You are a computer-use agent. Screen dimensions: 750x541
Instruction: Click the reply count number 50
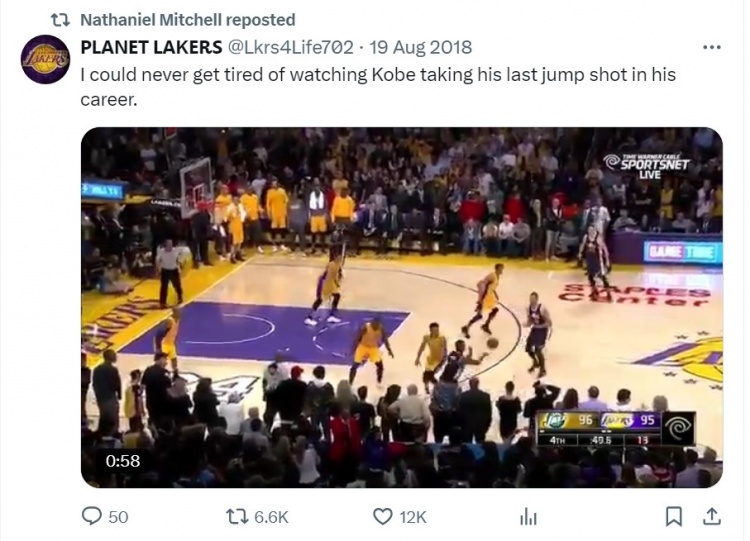[x=118, y=516]
